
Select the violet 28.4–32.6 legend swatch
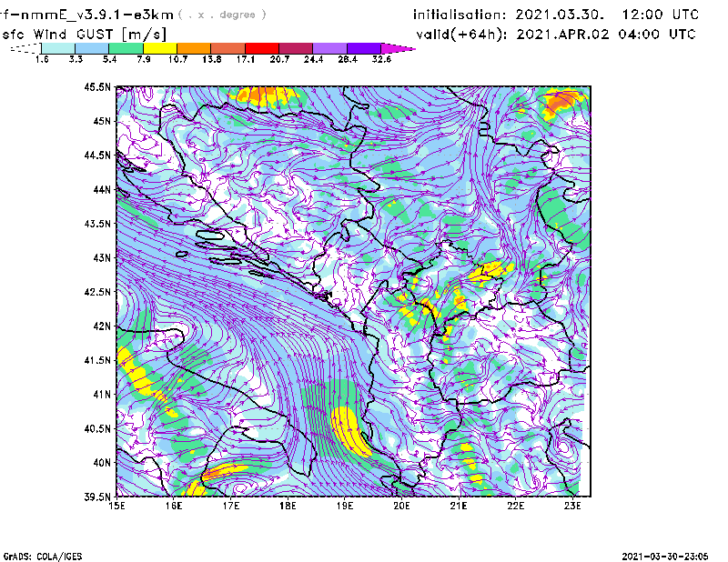click(364, 48)
